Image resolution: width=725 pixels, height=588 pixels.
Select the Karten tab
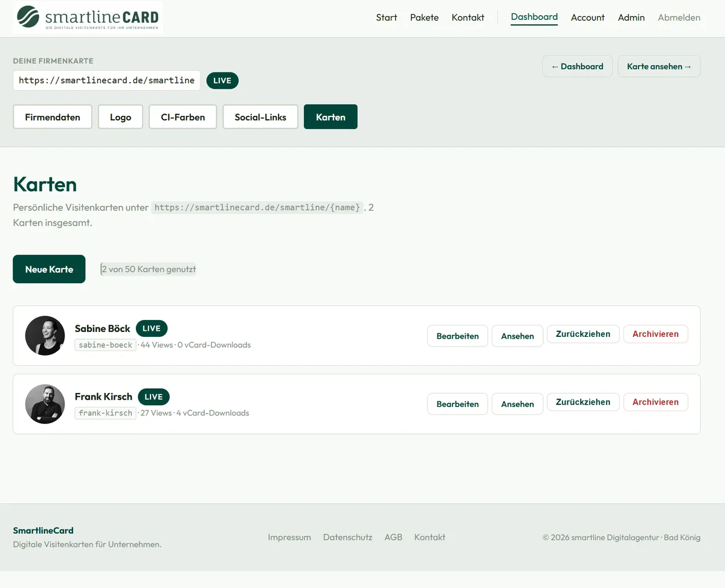[330, 117]
